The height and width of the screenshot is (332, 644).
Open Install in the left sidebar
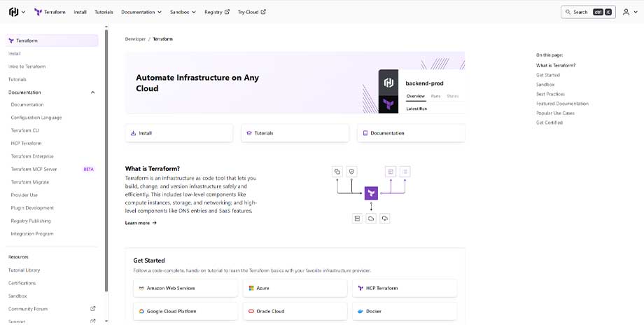coord(15,54)
